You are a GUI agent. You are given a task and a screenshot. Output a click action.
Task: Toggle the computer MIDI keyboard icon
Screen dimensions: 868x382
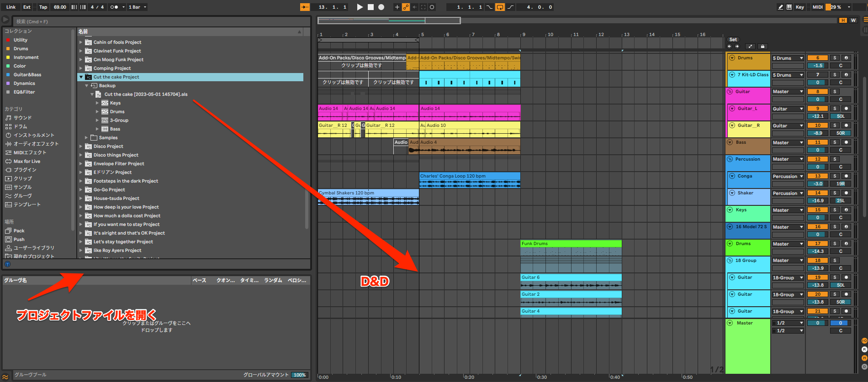[x=789, y=7]
